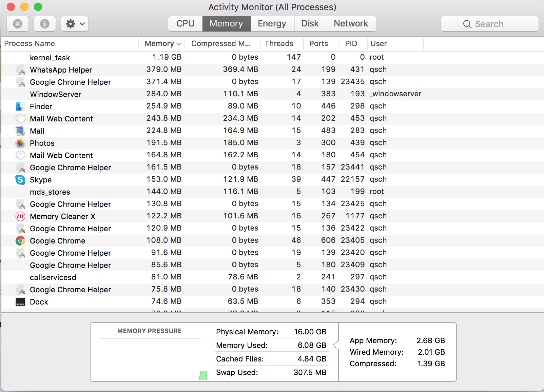Screen dimensions: 544x392
Task: Sort by the User column header
Action: (x=379, y=44)
